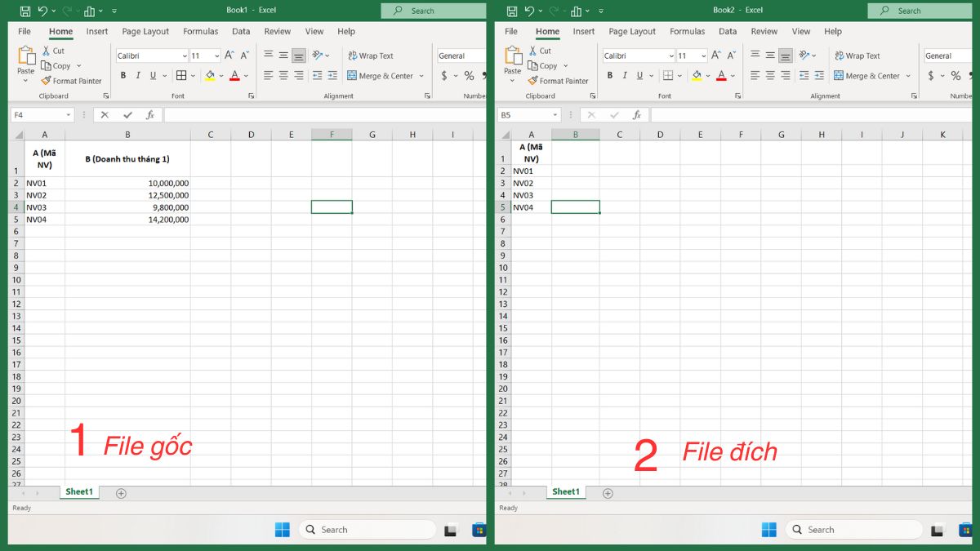Toggle Italic in Book1 Font group

tap(138, 75)
